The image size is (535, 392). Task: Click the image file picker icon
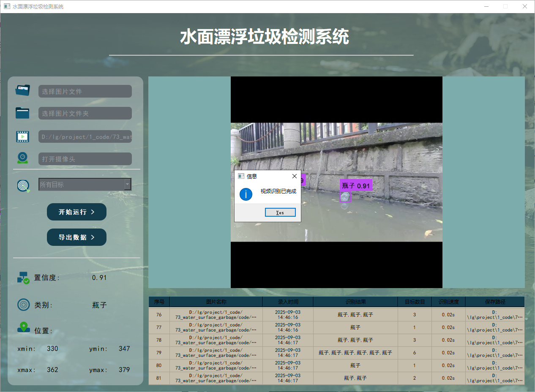click(23, 90)
